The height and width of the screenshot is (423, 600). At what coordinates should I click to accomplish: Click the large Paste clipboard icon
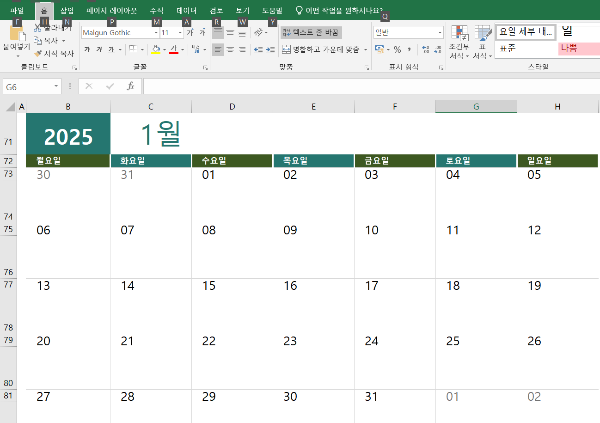pyautogui.click(x=16, y=34)
